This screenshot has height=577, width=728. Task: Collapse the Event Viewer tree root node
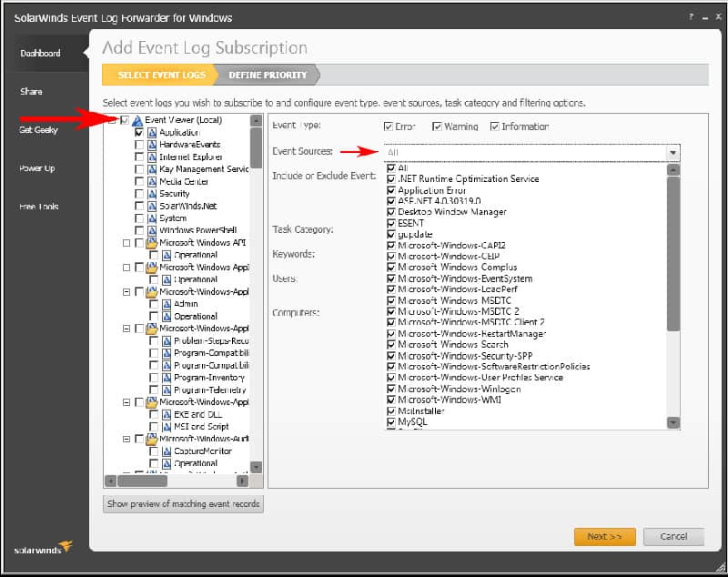coord(112,121)
